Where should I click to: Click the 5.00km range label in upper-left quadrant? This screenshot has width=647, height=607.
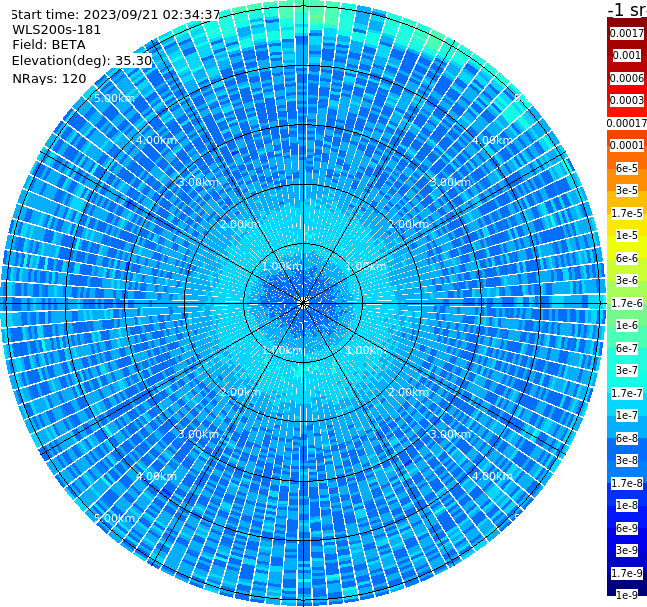pyautogui.click(x=114, y=98)
